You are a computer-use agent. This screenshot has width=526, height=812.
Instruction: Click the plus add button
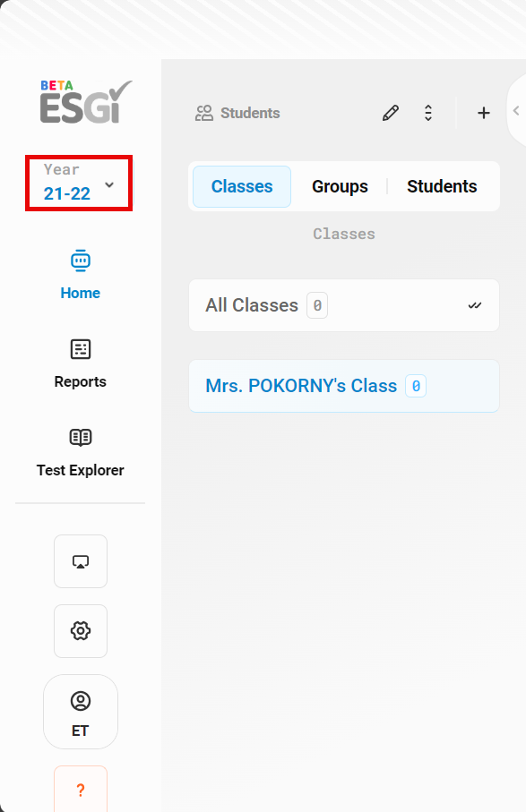(484, 113)
